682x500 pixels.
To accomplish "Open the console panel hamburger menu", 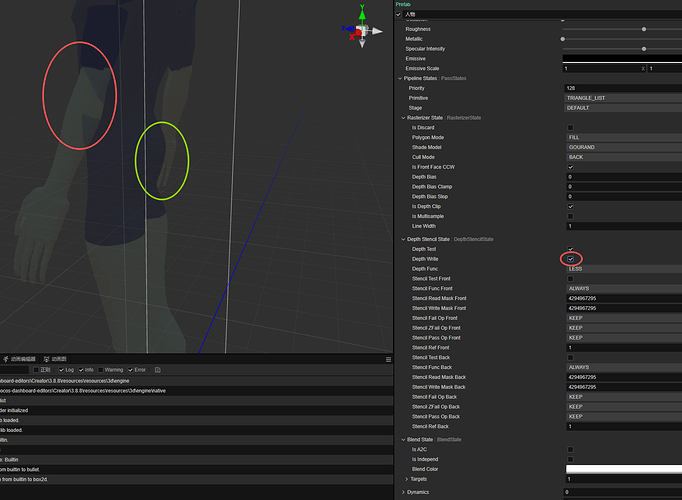I will coord(388,360).
